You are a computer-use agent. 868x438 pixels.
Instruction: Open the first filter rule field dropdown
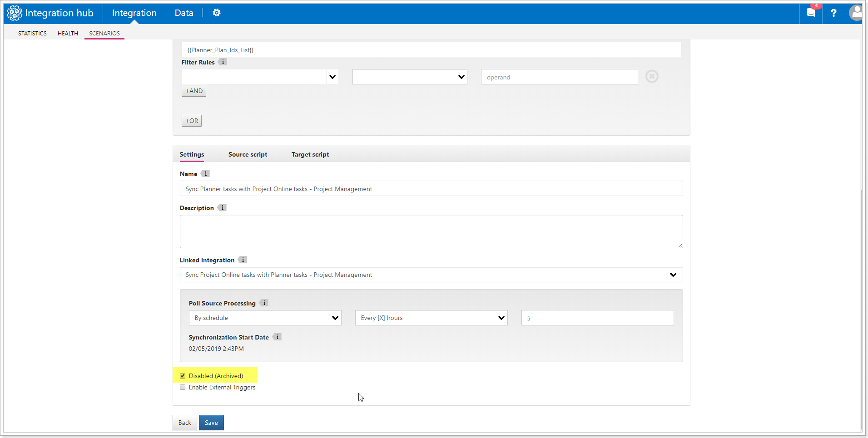coord(260,77)
